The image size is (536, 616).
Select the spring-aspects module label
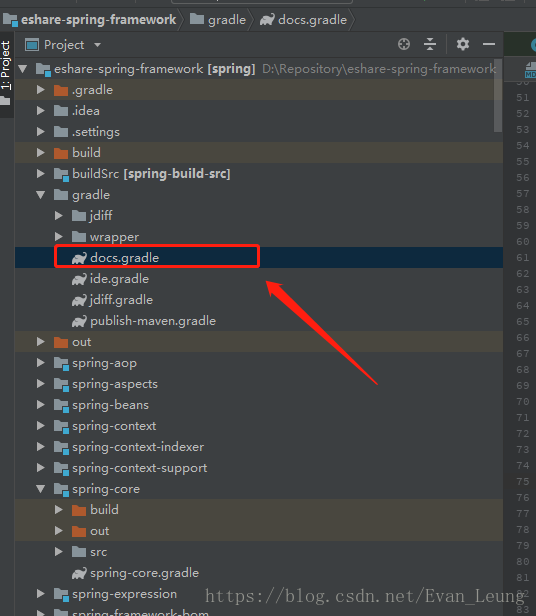coord(115,384)
